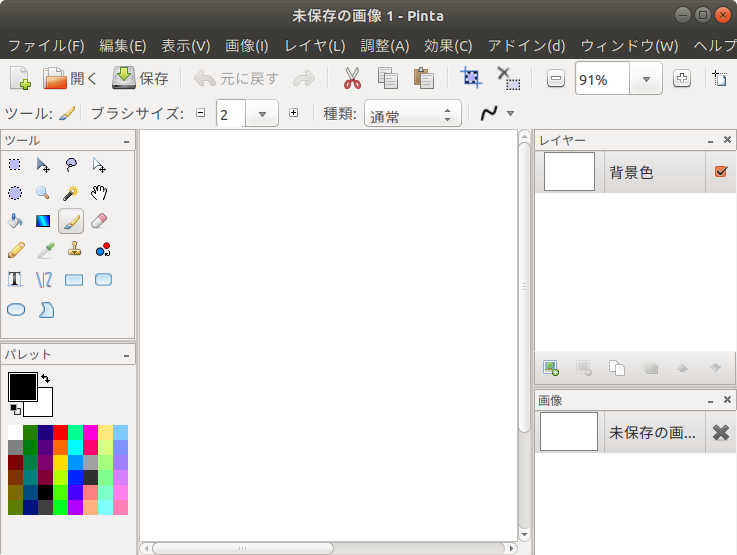Pick the red swatch in the palette
The height and width of the screenshot is (555, 737).
(60, 433)
